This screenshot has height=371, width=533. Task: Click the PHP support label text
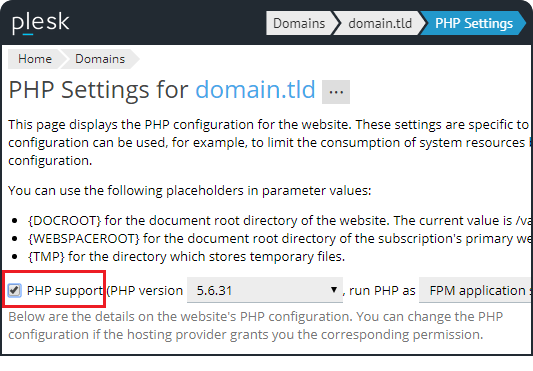point(65,291)
